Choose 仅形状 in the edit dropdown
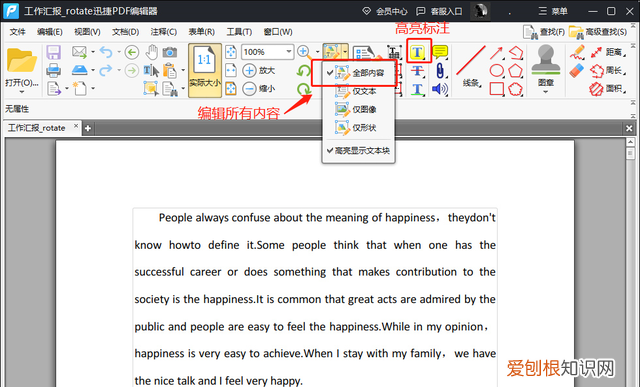The image size is (640, 387). coord(358,128)
